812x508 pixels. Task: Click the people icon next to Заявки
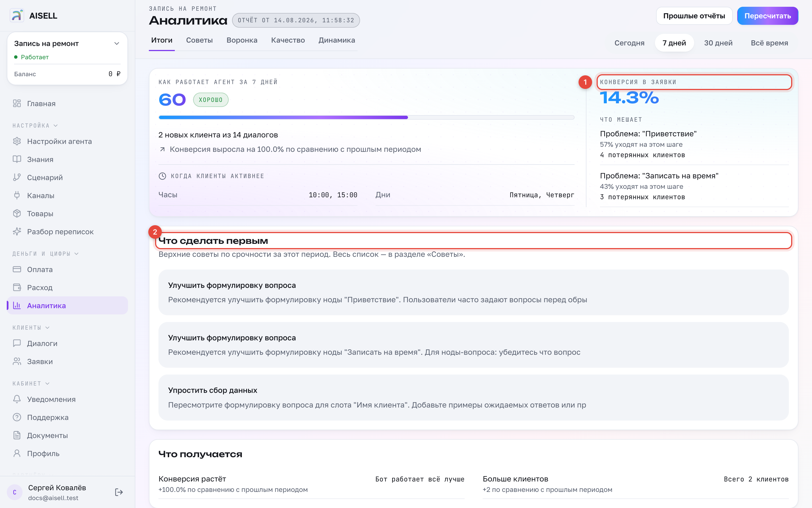click(17, 362)
